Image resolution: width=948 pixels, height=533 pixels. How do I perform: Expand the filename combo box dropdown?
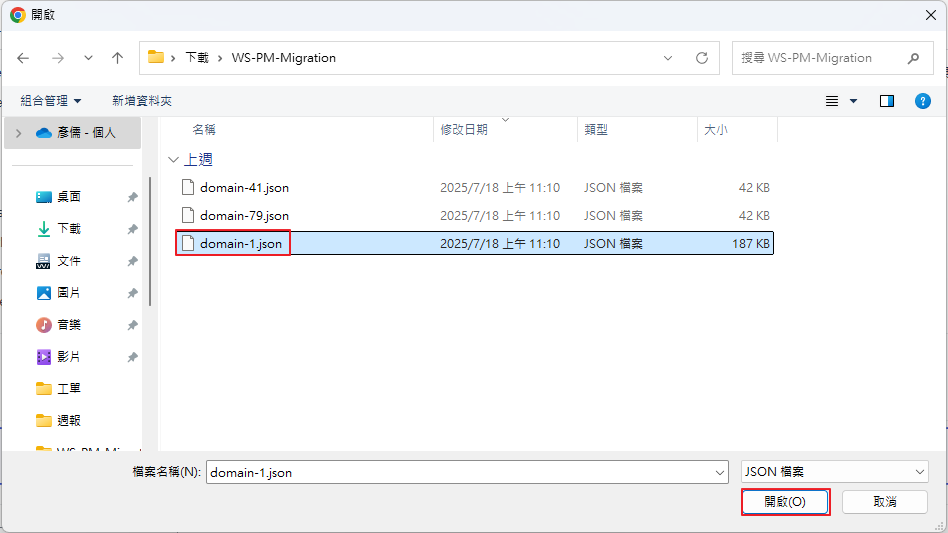pyautogui.click(x=719, y=473)
